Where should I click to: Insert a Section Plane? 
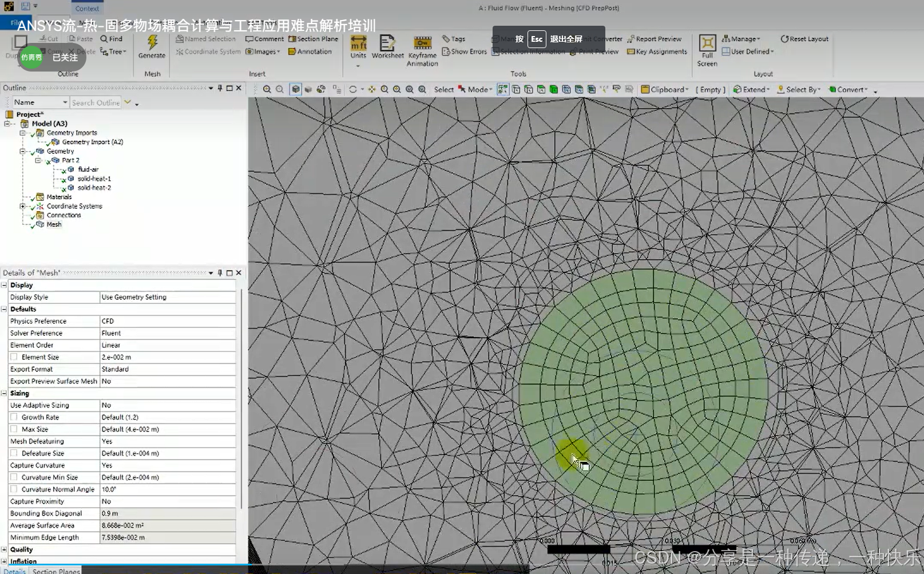tap(313, 39)
